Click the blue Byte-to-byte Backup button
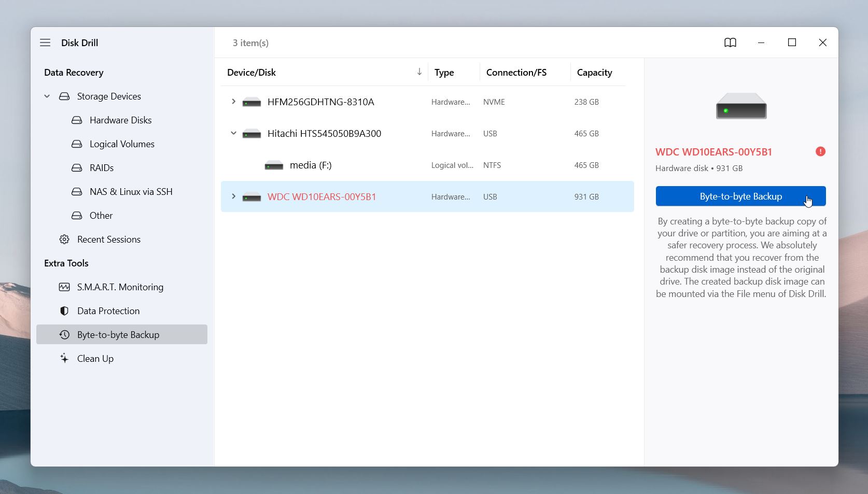This screenshot has height=494, width=868. pyautogui.click(x=740, y=196)
